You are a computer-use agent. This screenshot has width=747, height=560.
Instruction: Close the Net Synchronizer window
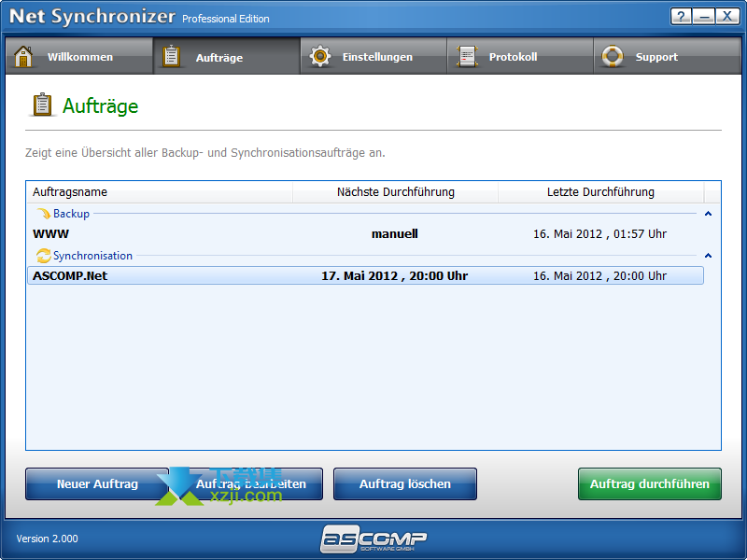[x=727, y=17]
